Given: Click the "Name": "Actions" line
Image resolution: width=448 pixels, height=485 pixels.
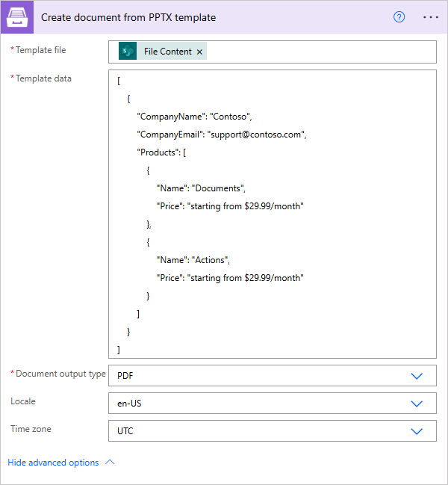Looking at the screenshot, I should 193,260.
